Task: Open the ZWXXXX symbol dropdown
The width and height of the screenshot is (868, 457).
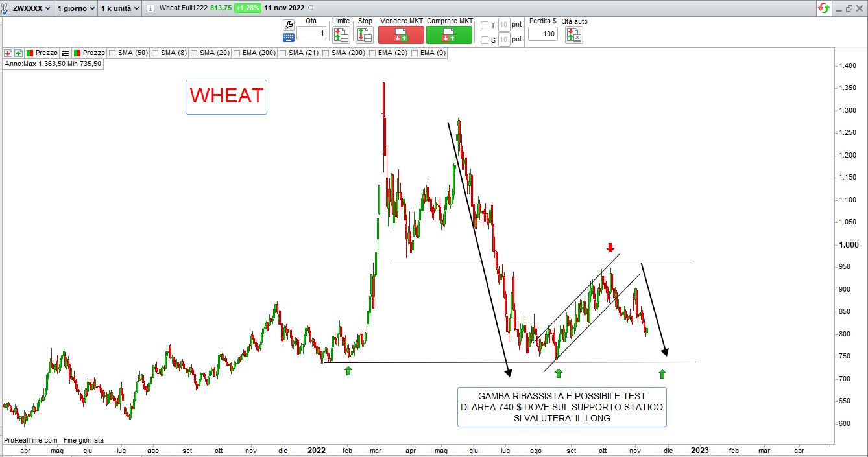Action: 32,8
